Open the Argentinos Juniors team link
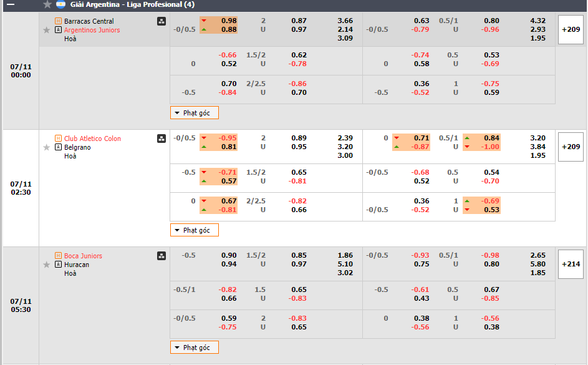 [x=92, y=30]
